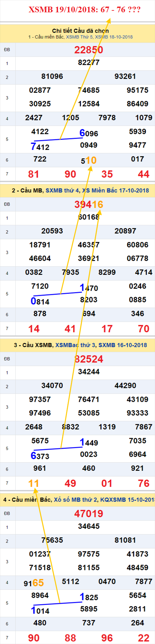Click the number 510 with orange 10

tap(89, 160)
